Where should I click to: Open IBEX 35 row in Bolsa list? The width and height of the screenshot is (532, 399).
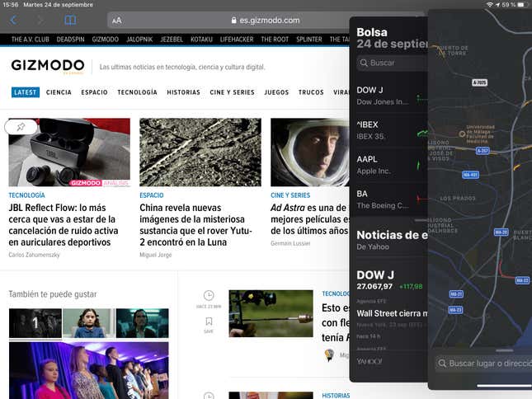(388, 130)
